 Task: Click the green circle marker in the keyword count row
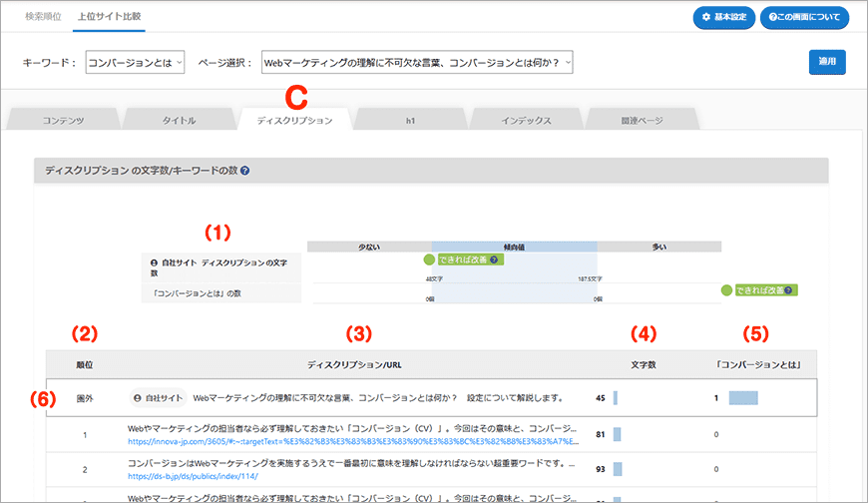tap(725, 290)
